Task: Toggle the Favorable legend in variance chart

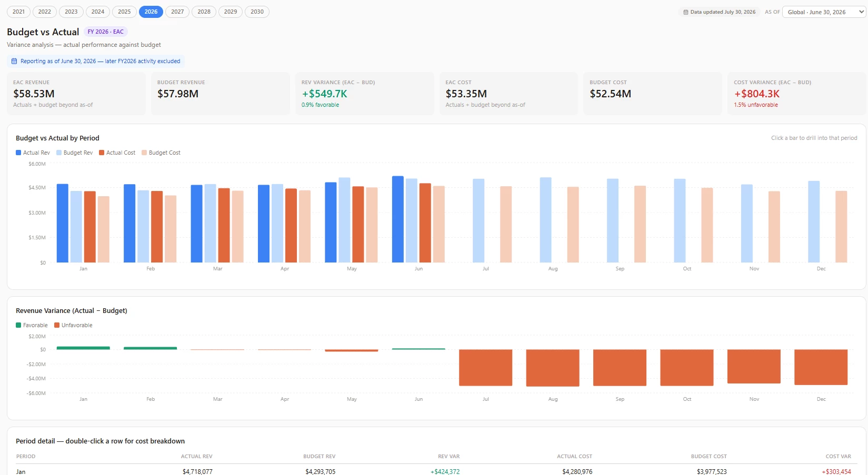Action: point(32,325)
